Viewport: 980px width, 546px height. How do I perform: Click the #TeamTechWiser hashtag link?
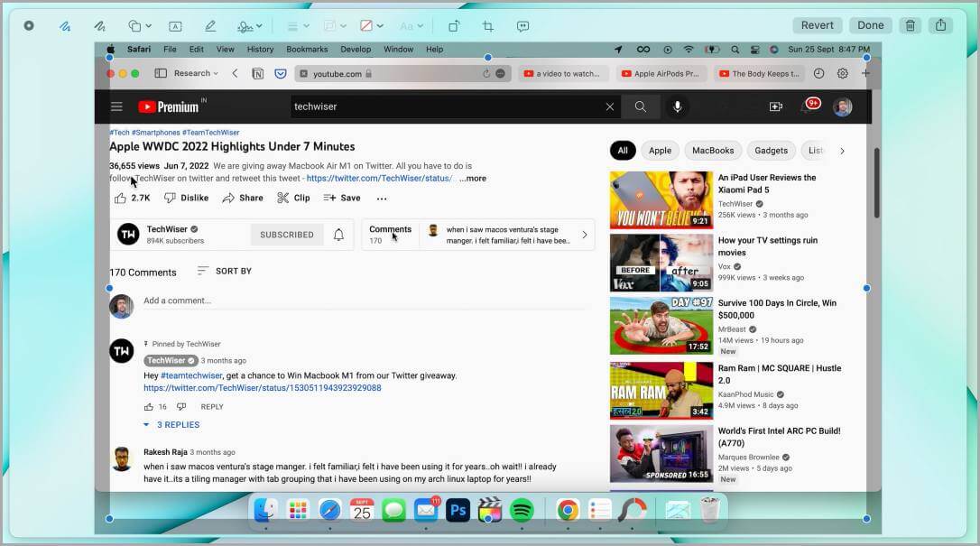tap(210, 133)
